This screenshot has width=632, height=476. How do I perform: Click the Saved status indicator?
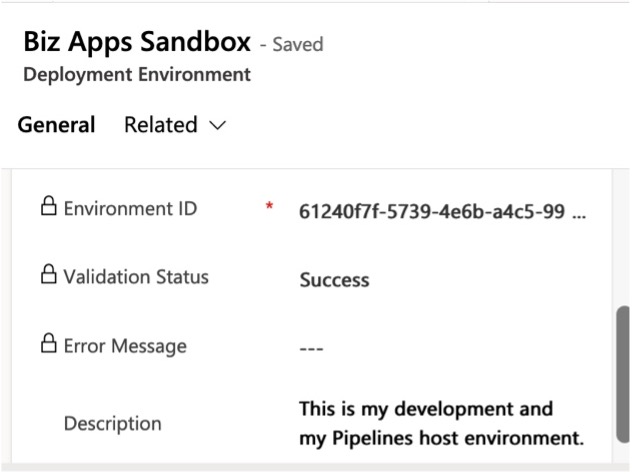coord(298,44)
